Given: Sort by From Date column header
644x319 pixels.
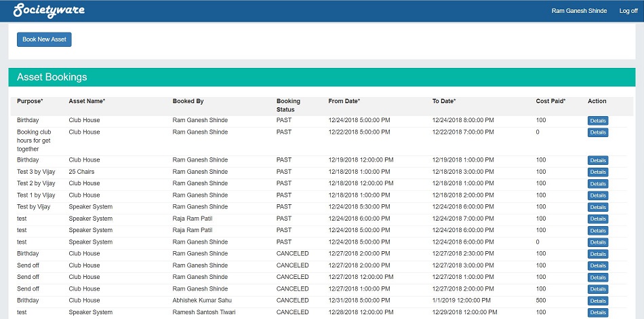Looking at the screenshot, I should point(344,101).
